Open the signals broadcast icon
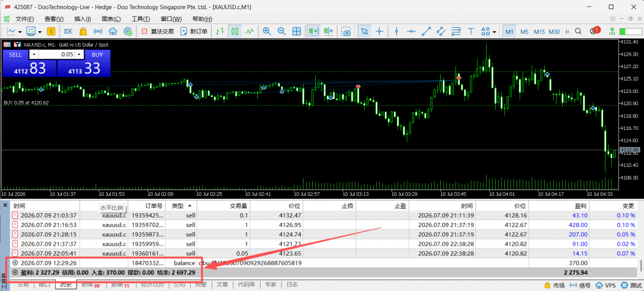Viewport: 644px width, 291px height. pyautogui.click(x=98, y=31)
